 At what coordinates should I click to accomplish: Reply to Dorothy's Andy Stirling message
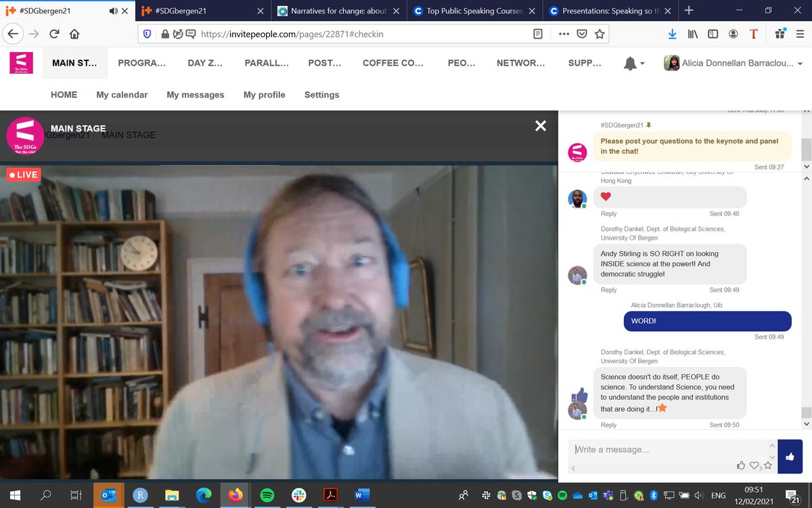(x=608, y=290)
